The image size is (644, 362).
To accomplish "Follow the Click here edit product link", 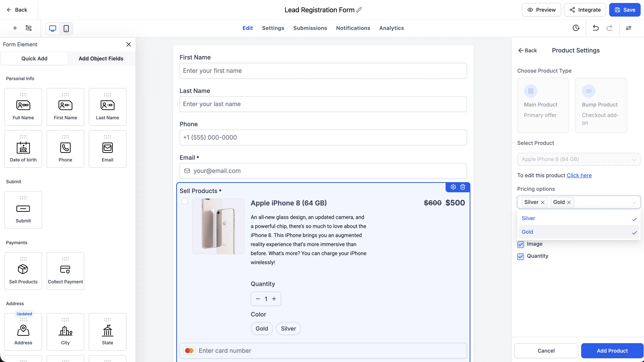I will pyautogui.click(x=579, y=175).
